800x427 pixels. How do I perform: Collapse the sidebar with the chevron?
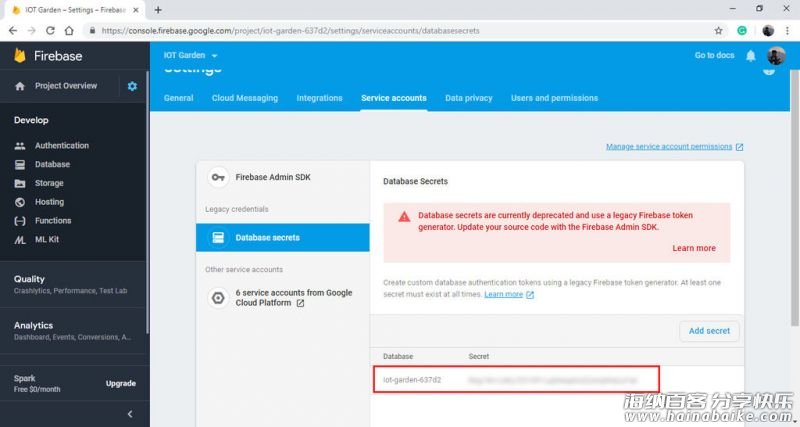coord(130,414)
